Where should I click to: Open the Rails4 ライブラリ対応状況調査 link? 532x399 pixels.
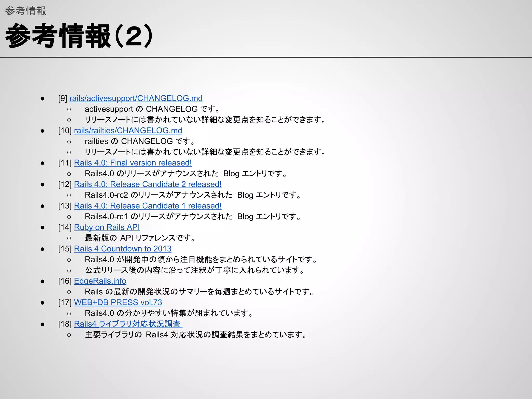(x=128, y=324)
